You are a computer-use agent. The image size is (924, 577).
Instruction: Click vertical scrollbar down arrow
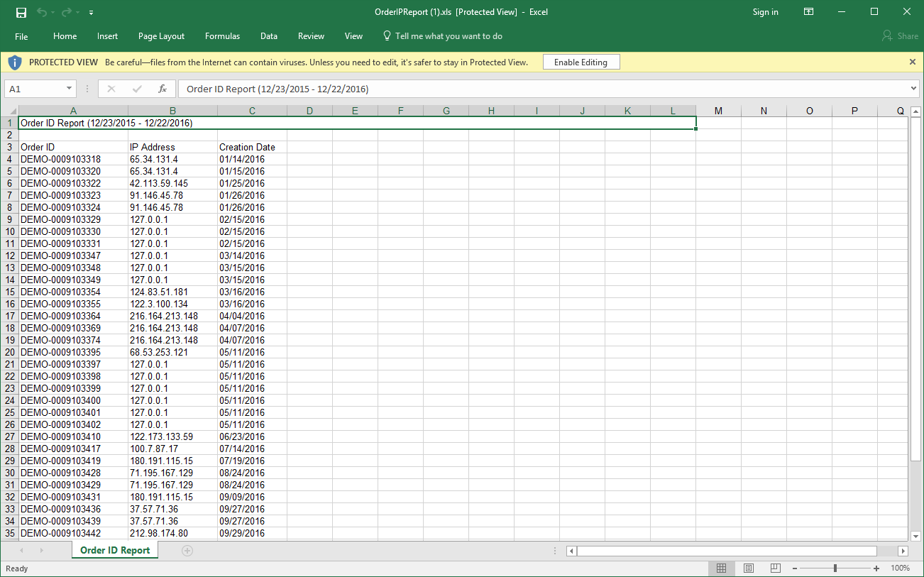click(915, 536)
